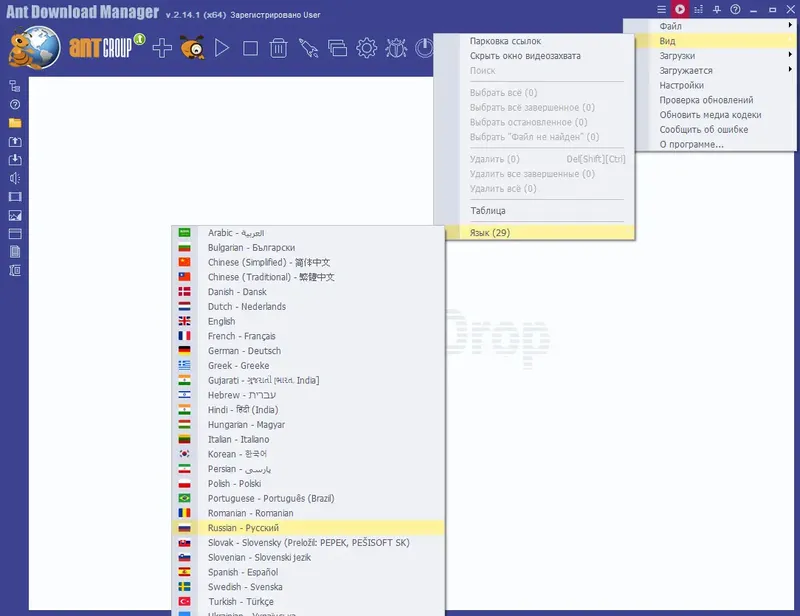Open the video sniffer mascot toolbar icon
Viewport: 800px width, 616px height.
[195, 46]
